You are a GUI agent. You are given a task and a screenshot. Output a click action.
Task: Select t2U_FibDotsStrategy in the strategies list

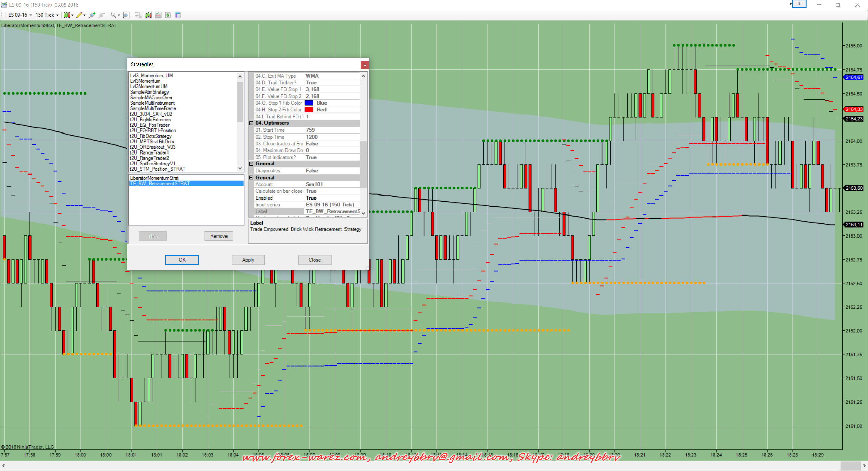151,136
